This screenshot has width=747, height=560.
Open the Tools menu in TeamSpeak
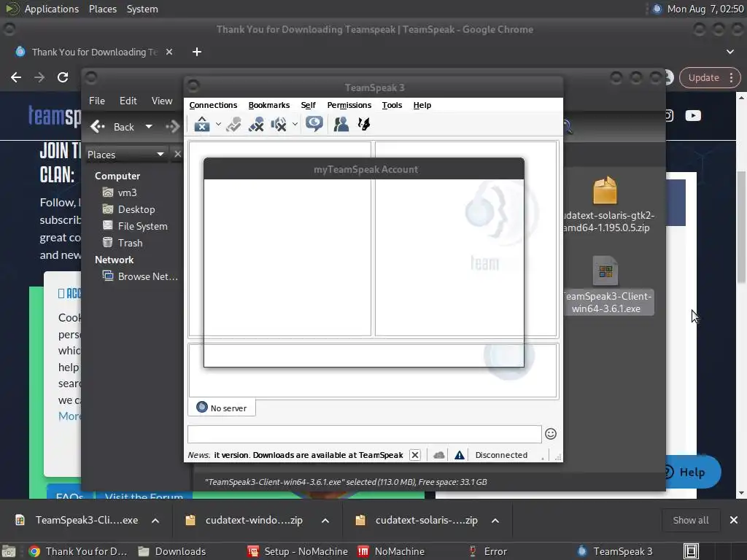tap(392, 105)
